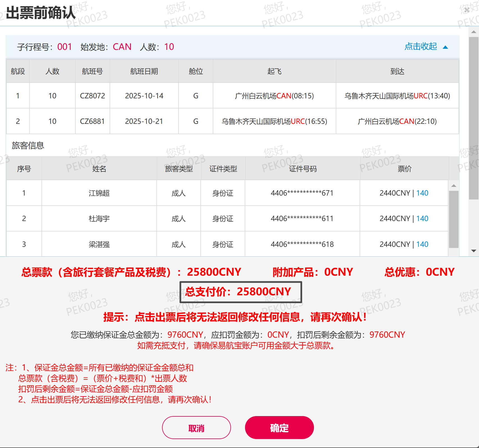Select the CZ8072 flight segment row

92,96
